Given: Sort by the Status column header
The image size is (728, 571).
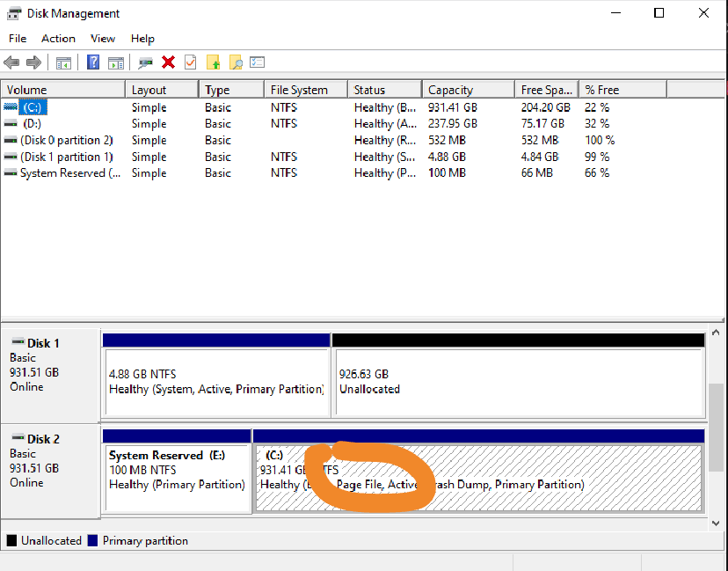Looking at the screenshot, I should click(385, 90).
